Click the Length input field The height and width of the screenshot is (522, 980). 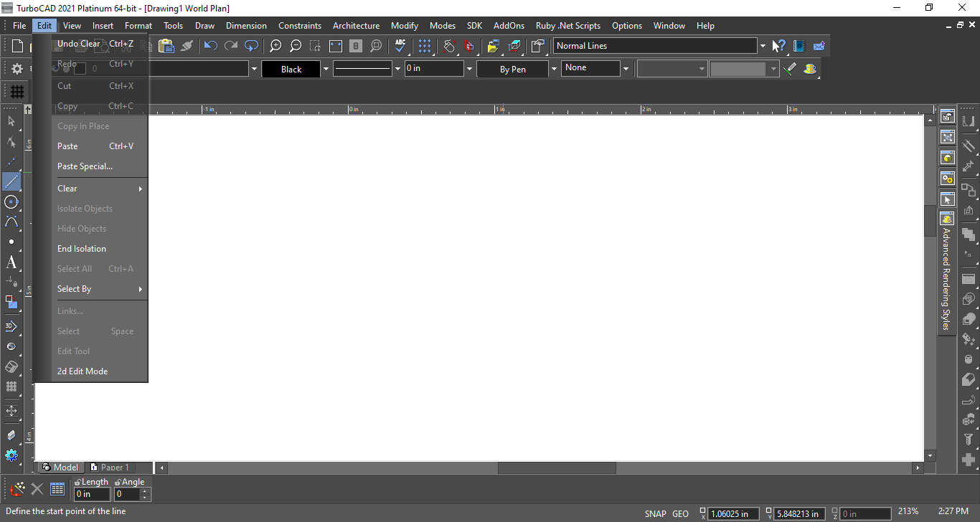(x=93, y=494)
